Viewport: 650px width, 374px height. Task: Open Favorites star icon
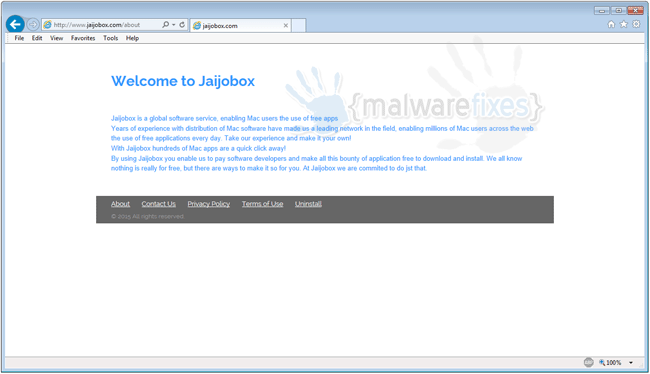click(x=623, y=24)
